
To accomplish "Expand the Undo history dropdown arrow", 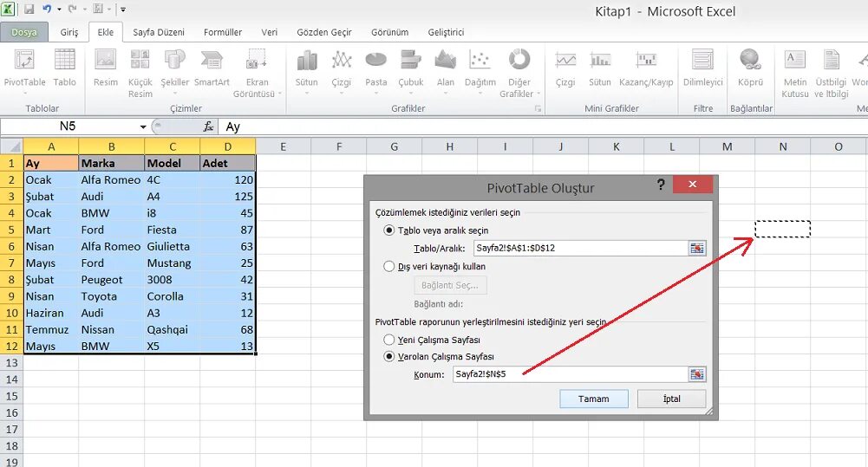I will coord(59,9).
